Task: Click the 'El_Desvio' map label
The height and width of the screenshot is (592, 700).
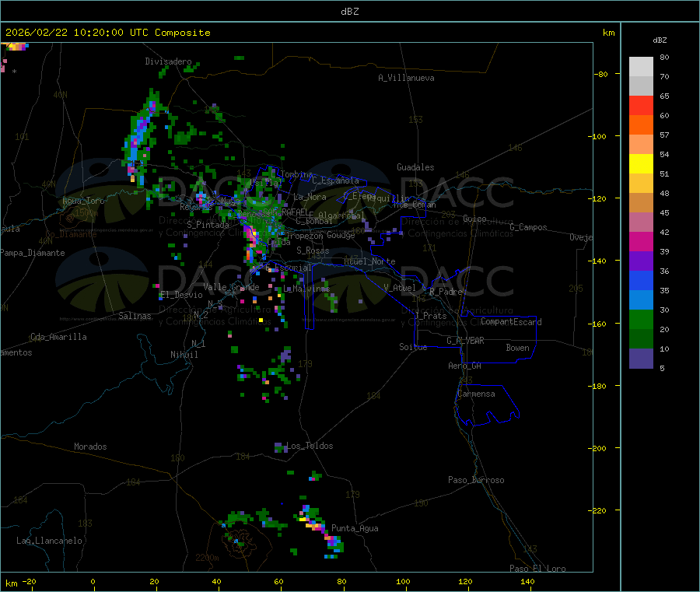Action: pos(181,295)
